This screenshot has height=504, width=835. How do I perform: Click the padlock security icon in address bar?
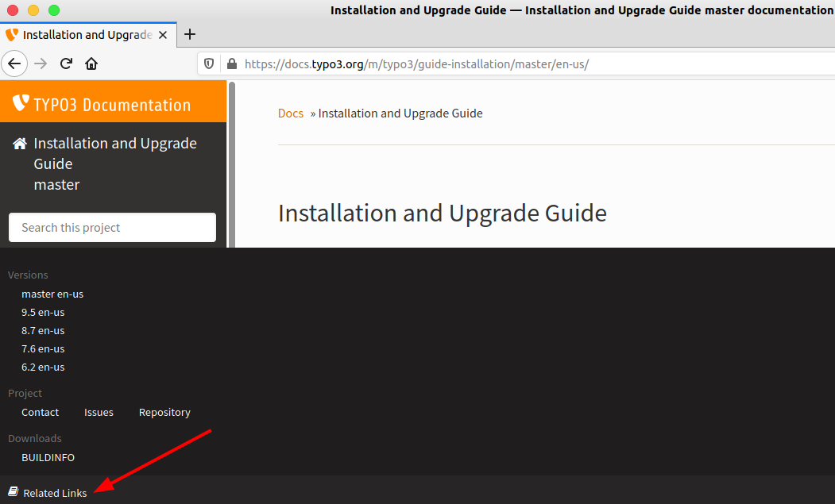point(231,63)
